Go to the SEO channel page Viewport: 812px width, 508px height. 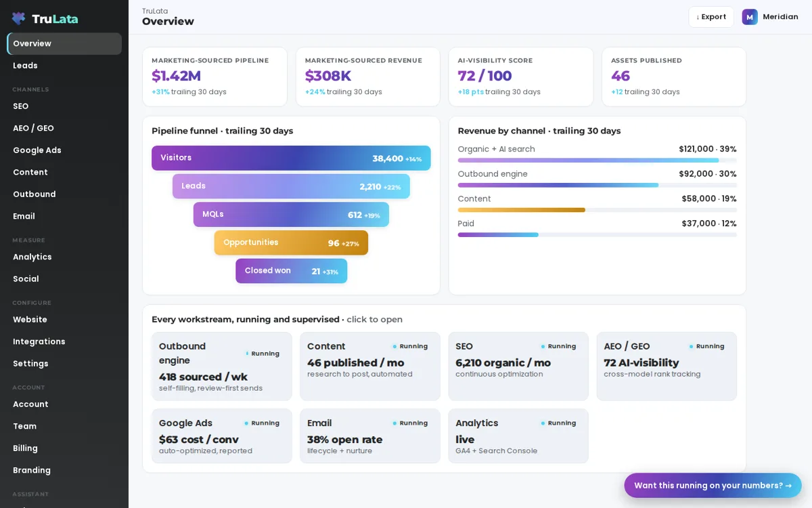tap(64, 106)
